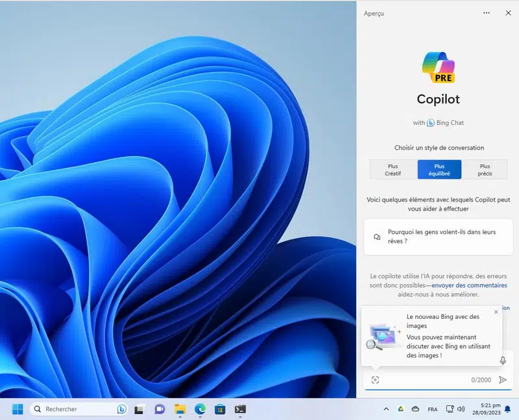Viewport: 519px width, 420px height.
Task: Open the envoyer des commentaires link
Action: point(468,285)
